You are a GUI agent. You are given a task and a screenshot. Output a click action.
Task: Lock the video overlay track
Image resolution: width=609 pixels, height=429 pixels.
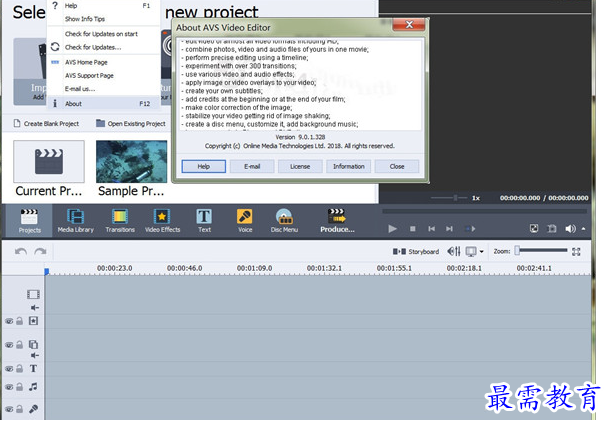(19, 344)
